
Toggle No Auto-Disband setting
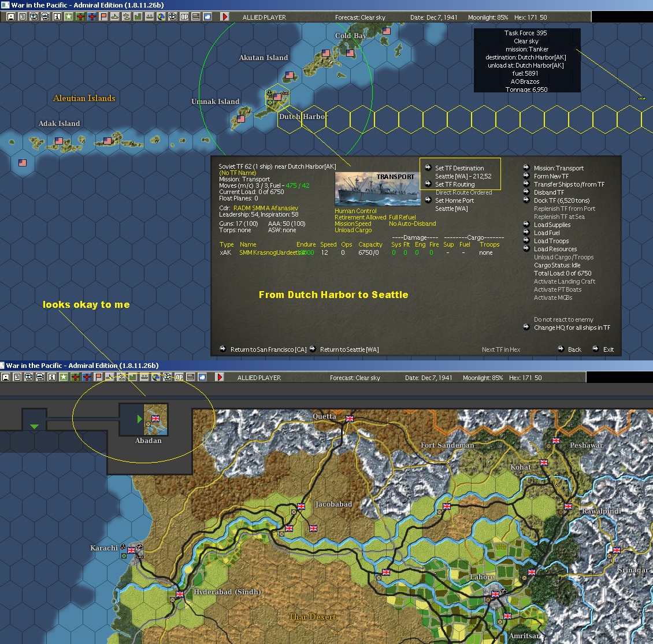(x=412, y=224)
